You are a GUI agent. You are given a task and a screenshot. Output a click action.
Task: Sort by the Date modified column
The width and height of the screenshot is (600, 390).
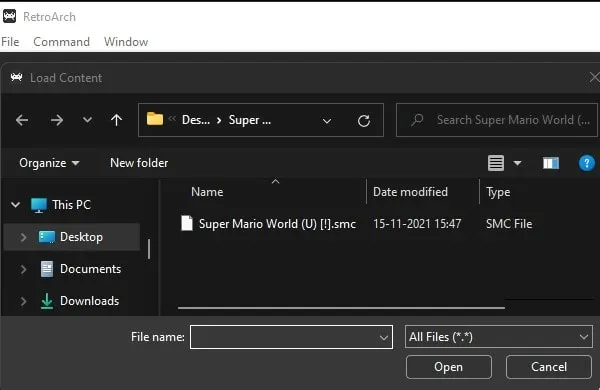coord(410,192)
